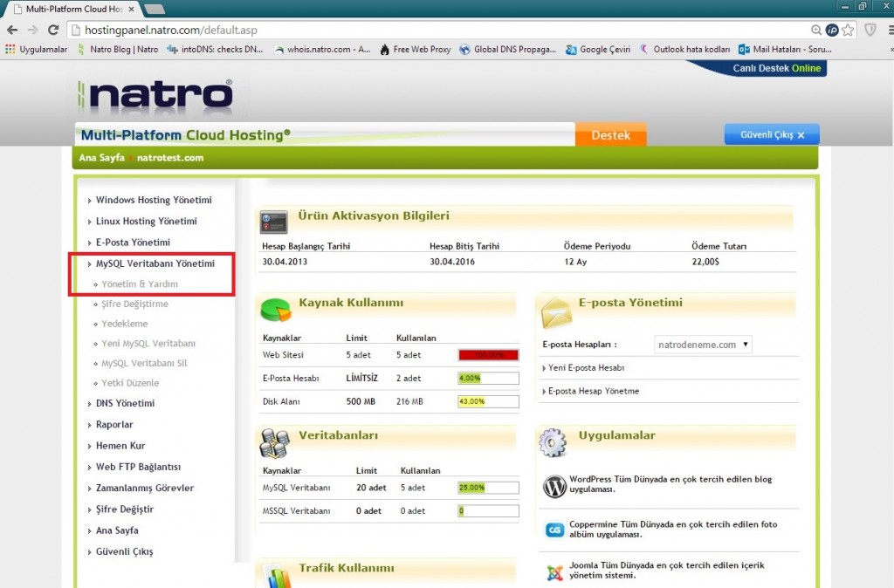Screen dimensions: 894x588
Task: Go back with the browser back arrow
Action: (12, 31)
